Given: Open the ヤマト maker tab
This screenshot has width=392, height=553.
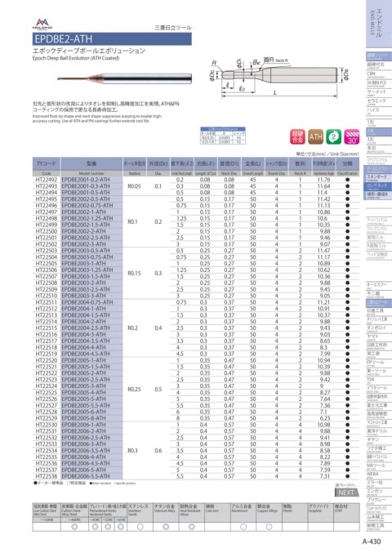Looking at the screenshot, I should (x=379, y=337).
